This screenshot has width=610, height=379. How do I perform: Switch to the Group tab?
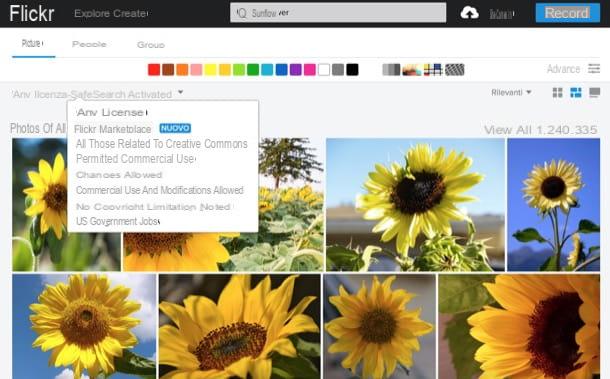click(x=151, y=45)
